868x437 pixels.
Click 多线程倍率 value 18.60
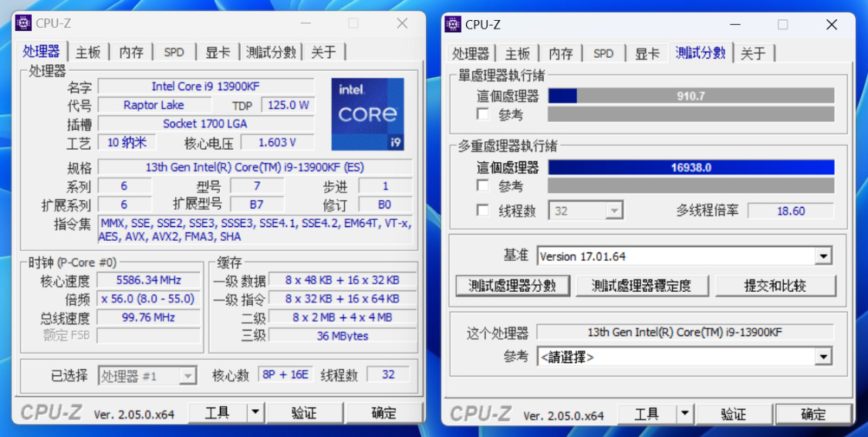point(791,211)
